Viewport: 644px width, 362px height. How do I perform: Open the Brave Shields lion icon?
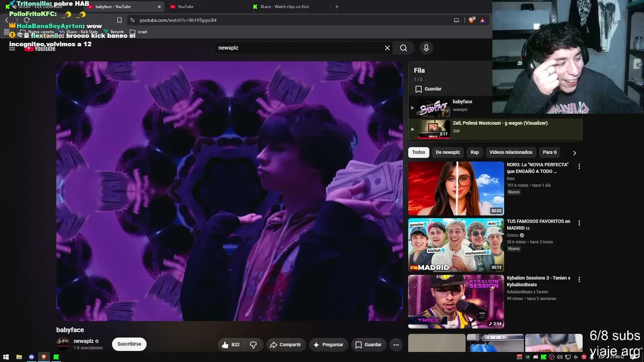[471, 20]
